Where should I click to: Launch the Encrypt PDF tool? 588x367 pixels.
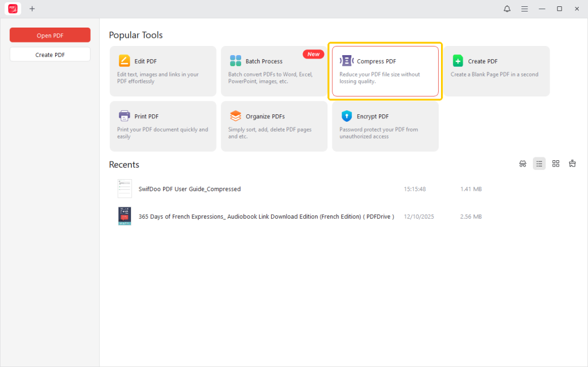pyautogui.click(x=385, y=126)
